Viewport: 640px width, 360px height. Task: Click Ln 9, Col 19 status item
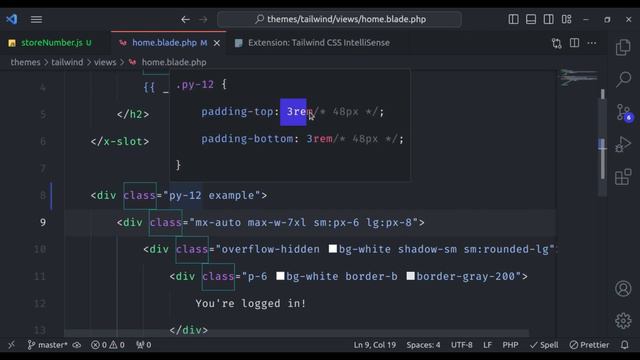[375, 345]
